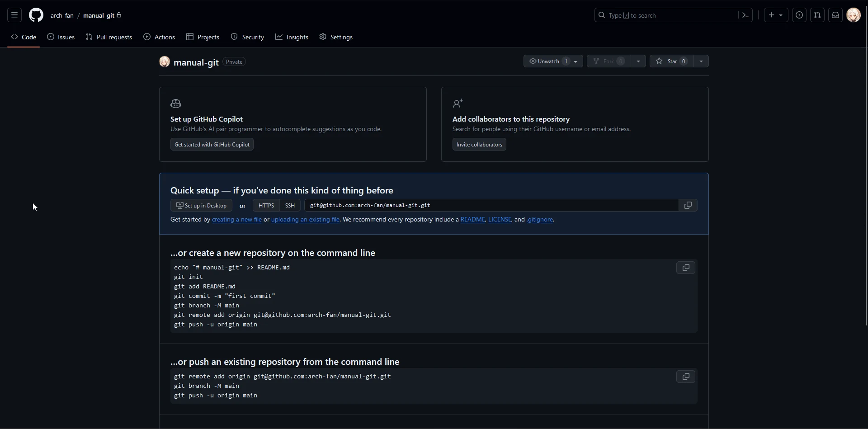Click the plus create-new icon

776,15
